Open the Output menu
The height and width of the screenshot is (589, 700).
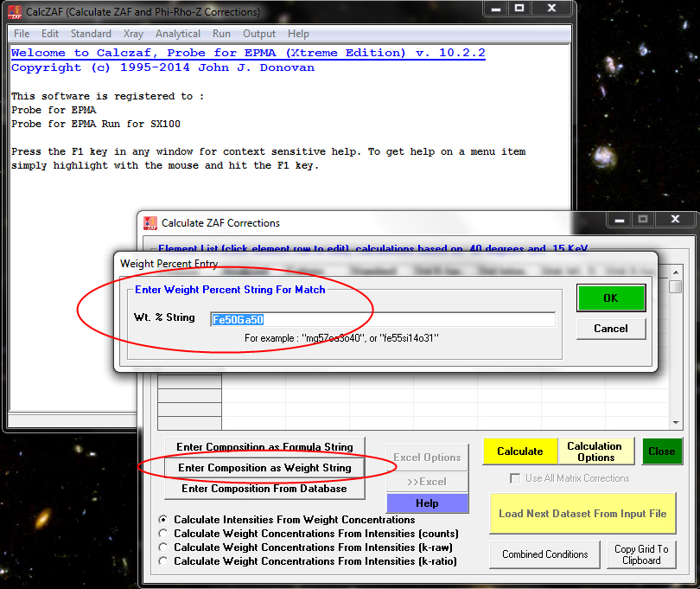pos(259,34)
